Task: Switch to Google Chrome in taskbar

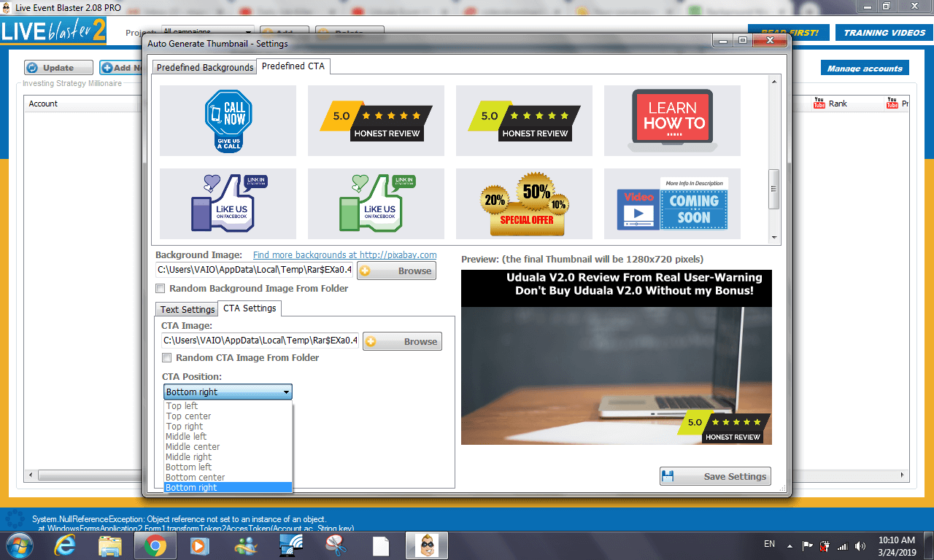Action: tap(155, 545)
